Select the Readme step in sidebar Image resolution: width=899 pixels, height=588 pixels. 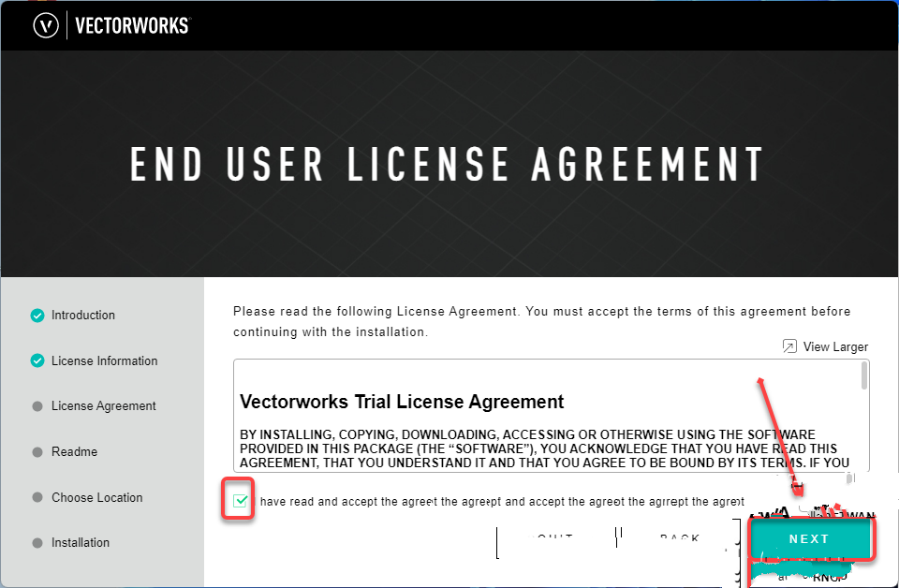click(x=75, y=451)
